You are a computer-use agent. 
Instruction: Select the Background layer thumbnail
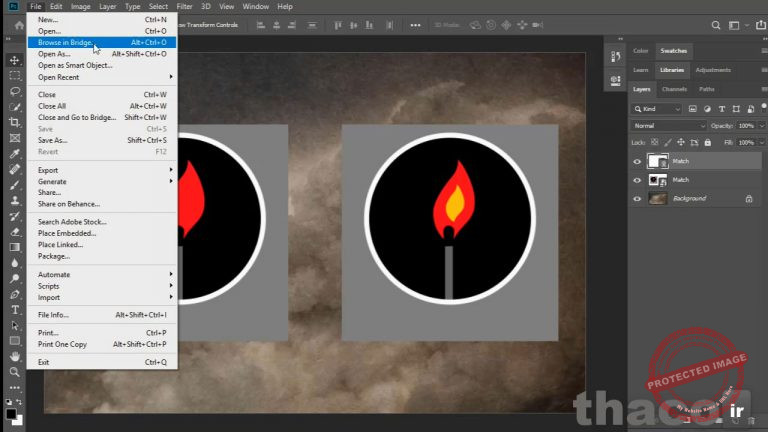(657, 199)
